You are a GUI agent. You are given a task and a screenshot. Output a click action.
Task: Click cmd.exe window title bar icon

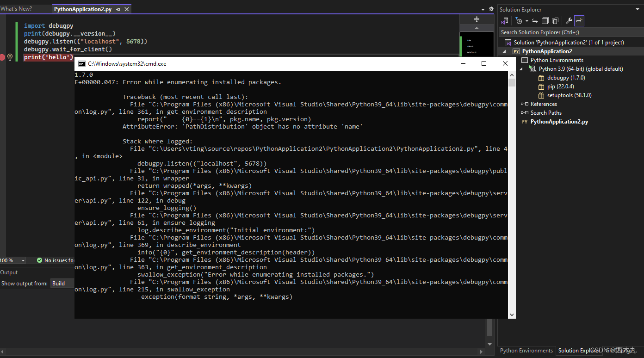(x=81, y=64)
